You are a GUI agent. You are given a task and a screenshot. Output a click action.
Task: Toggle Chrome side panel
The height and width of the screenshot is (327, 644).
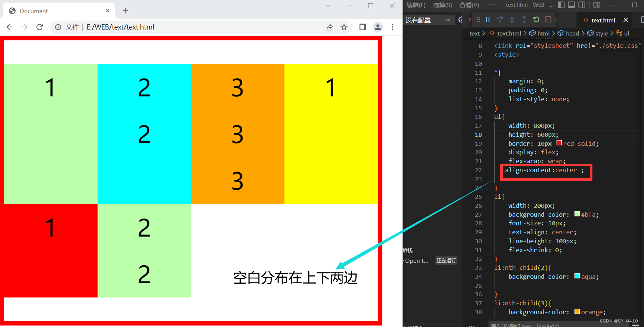363,27
